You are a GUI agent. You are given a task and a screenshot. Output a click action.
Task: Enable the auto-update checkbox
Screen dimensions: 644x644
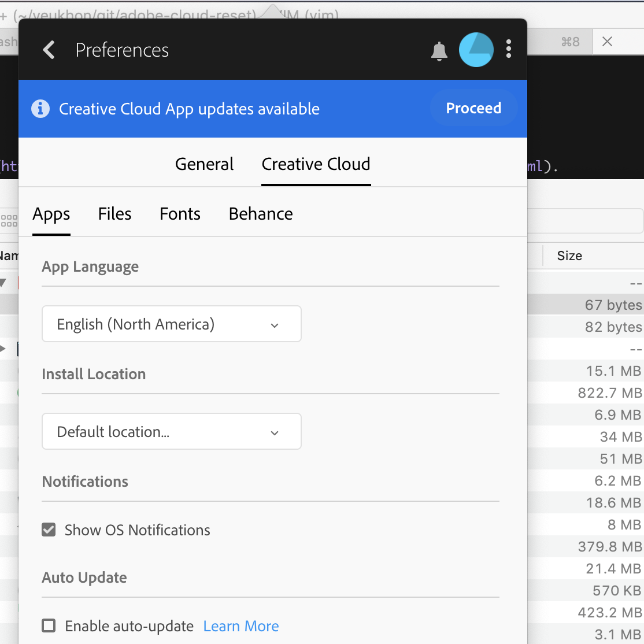(49, 626)
